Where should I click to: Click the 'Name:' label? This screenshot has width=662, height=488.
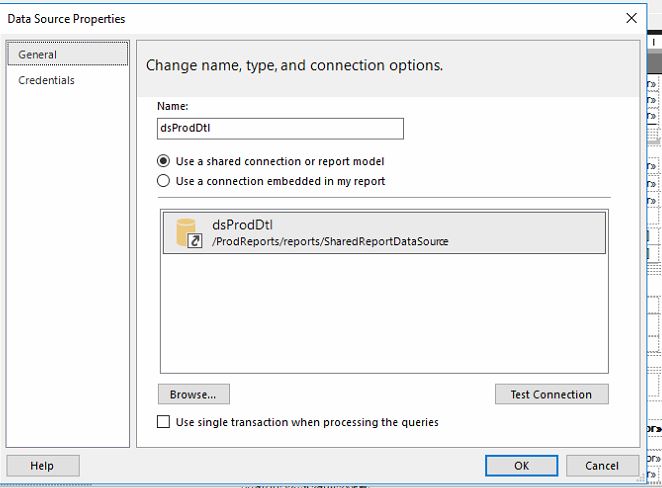172,105
